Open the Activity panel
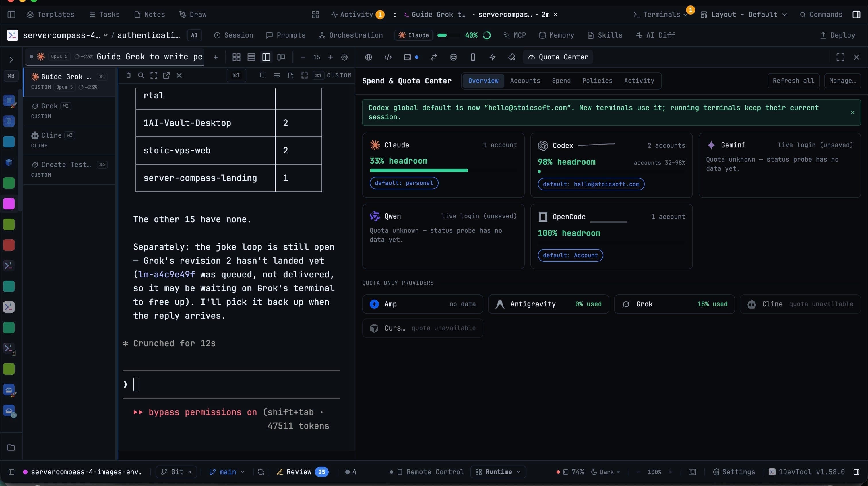The image size is (868, 486). pyautogui.click(x=357, y=14)
